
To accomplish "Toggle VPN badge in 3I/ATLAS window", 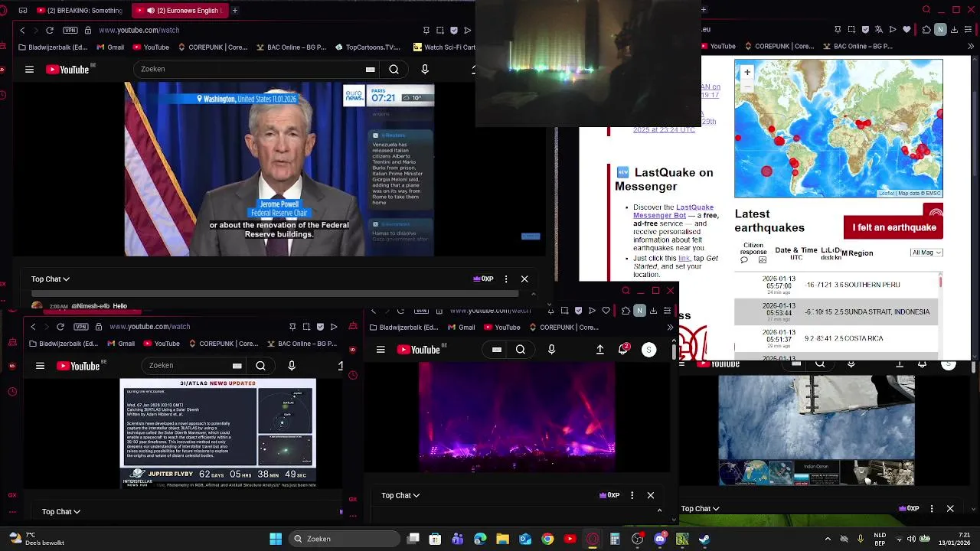I will [x=81, y=327].
